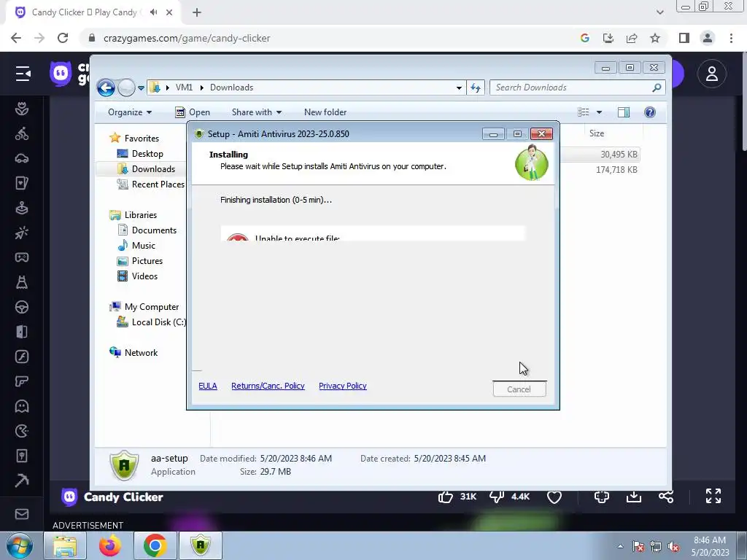Open Windows Explorer from the taskbar
The height and width of the screenshot is (560, 747).
65,545
